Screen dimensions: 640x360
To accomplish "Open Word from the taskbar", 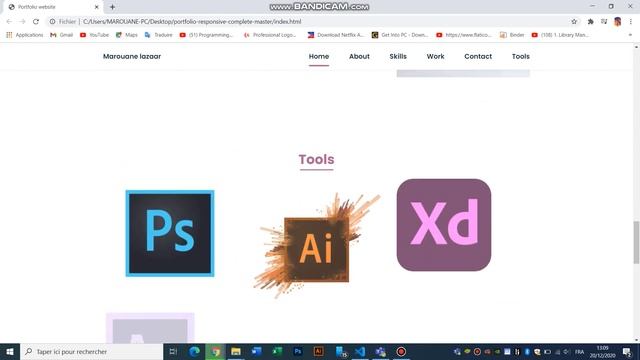I will click(x=256, y=351).
